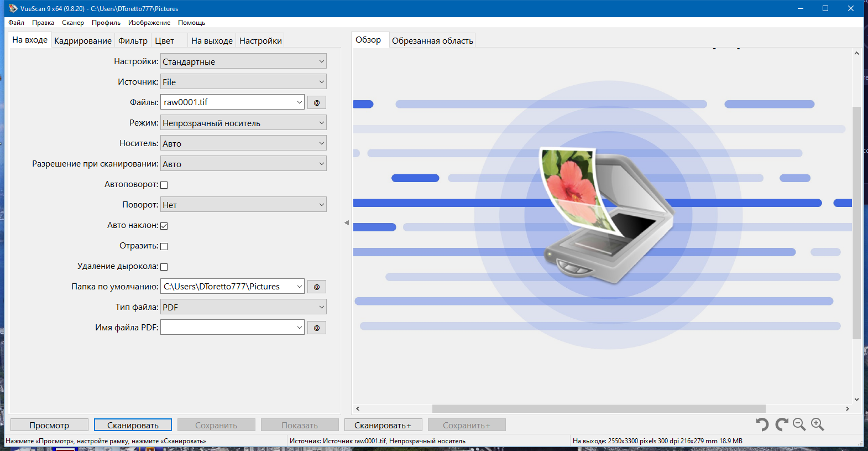Open the Режим dropdown list

tap(243, 123)
